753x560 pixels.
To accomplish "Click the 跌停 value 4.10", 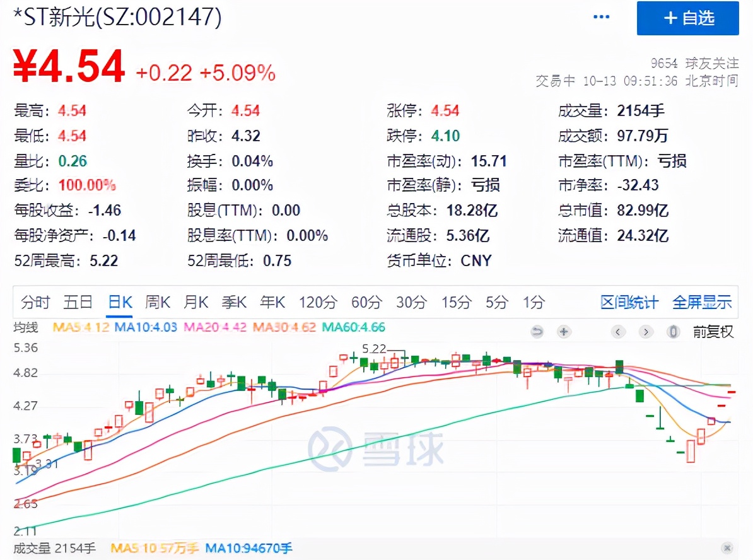I will (x=445, y=136).
